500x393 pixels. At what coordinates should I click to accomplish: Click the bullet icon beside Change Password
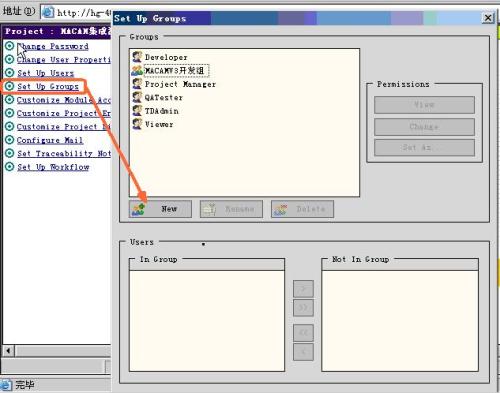click(x=10, y=46)
